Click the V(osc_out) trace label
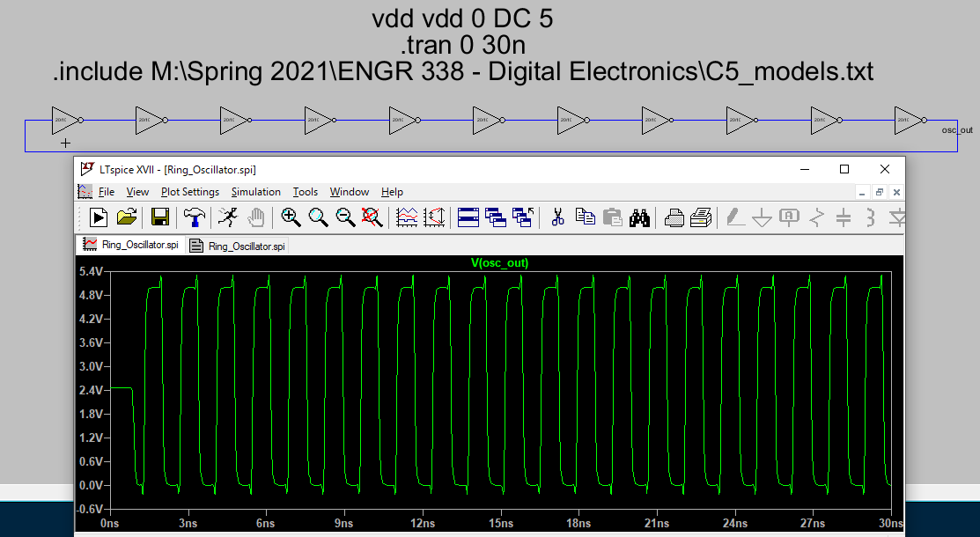 [x=499, y=262]
